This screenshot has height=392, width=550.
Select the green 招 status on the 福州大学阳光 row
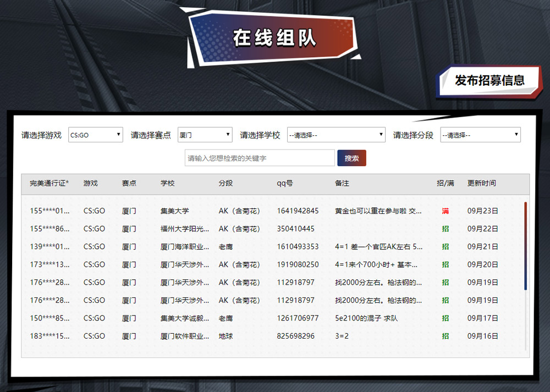pyautogui.click(x=446, y=229)
